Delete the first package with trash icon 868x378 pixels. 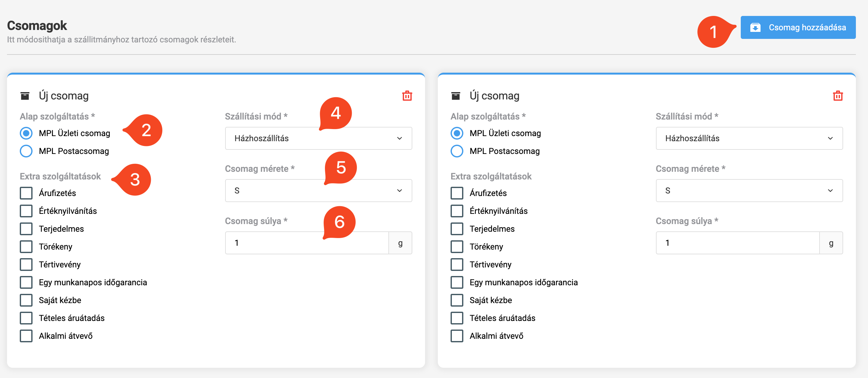(x=407, y=96)
